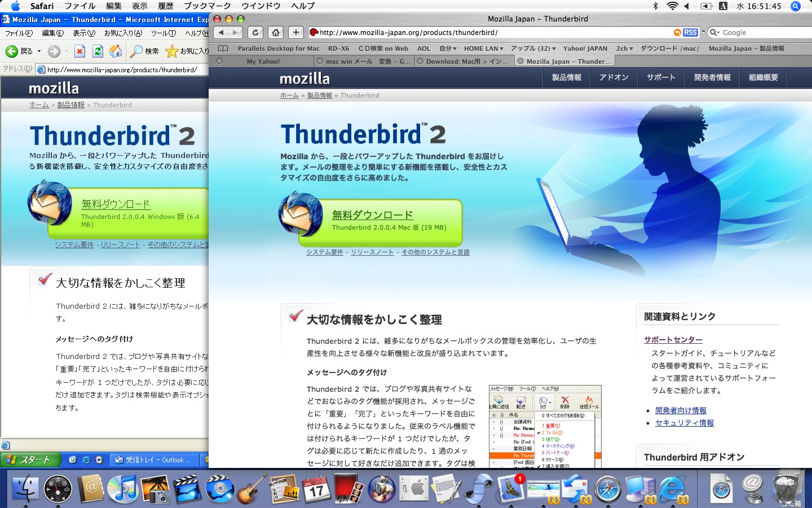
Task: Switch to the My Yahoo! tab
Action: coord(263,61)
